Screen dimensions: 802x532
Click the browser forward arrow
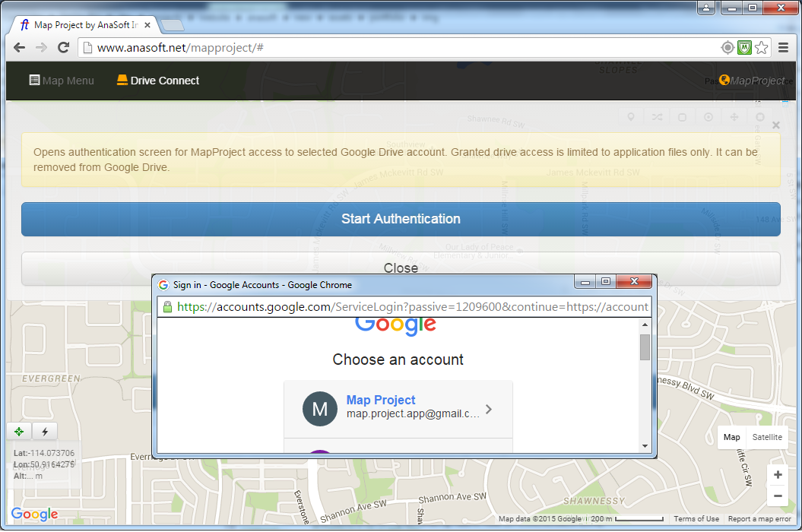click(x=41, y=48)
